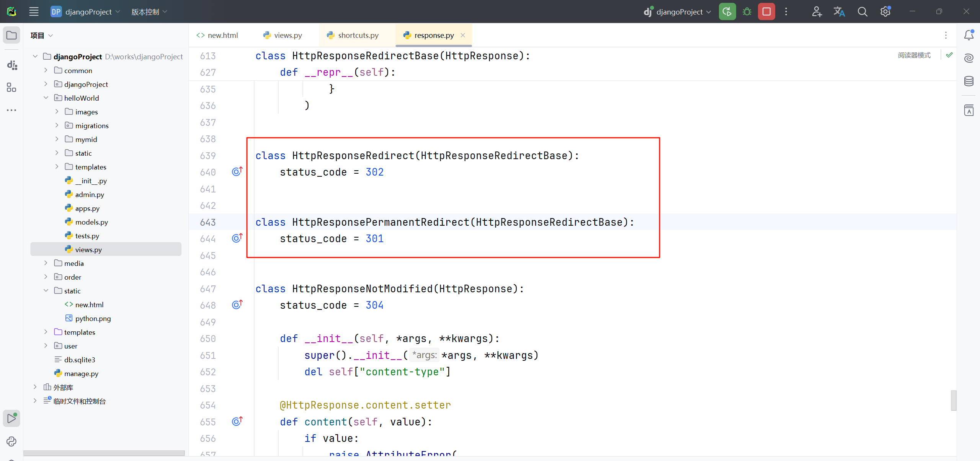This screenshot has width=980, height=461.
Task: Toggle 阅读器模式 reader mode
Action: coord(914,55)
